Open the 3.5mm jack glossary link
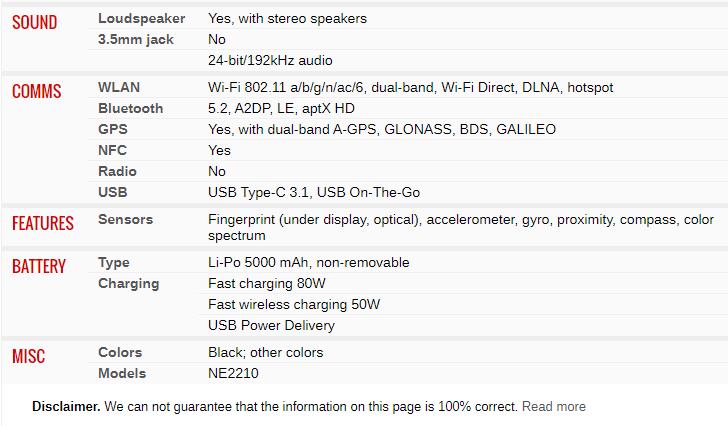Image resolution: width=728 pixels, height=426 pixels. [135, 39]
